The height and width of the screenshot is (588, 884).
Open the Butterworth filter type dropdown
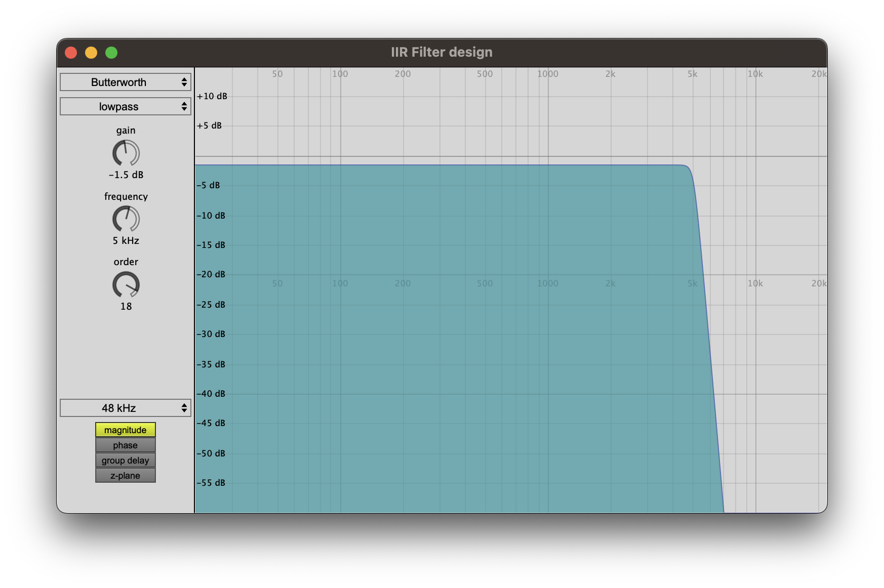tap(125, 82)
